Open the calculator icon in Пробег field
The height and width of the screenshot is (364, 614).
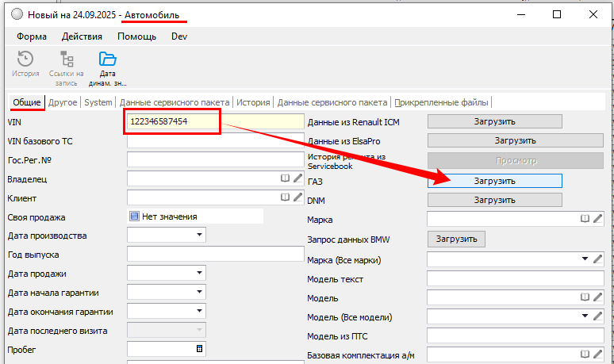click(199, 349)
